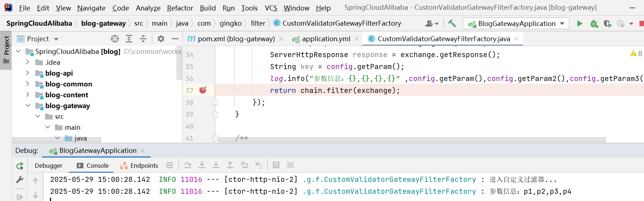Image resolution: width=644 pixels, height=201 pixels.
Task: Run BlogGatewayApplication with green play icon
Action: [579, 23]
